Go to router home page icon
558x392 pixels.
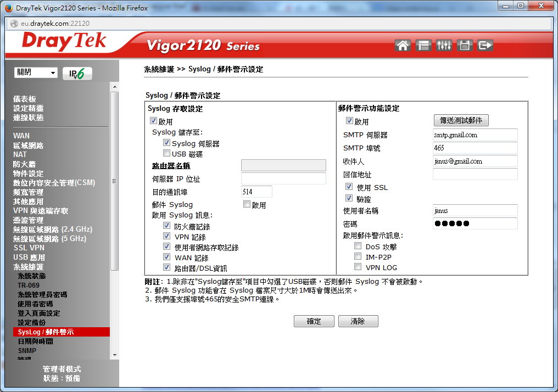(x=403, y=46)
